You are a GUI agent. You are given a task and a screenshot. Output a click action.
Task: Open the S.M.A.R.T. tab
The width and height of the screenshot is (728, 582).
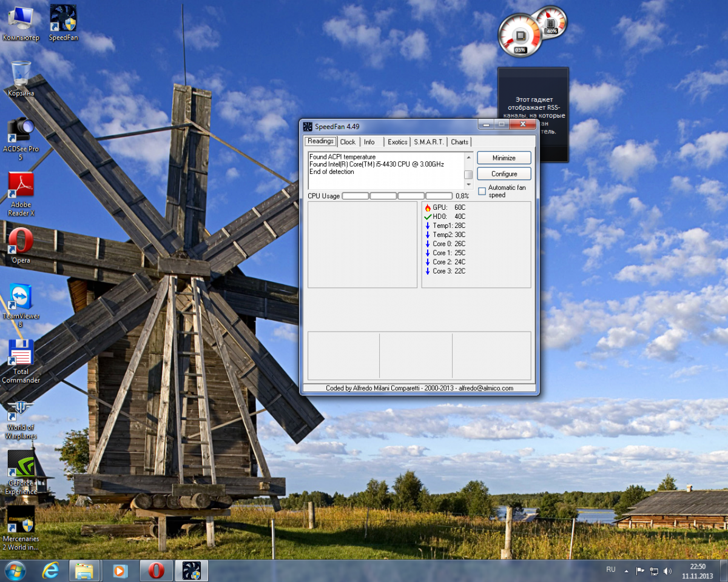click(429, 142)
